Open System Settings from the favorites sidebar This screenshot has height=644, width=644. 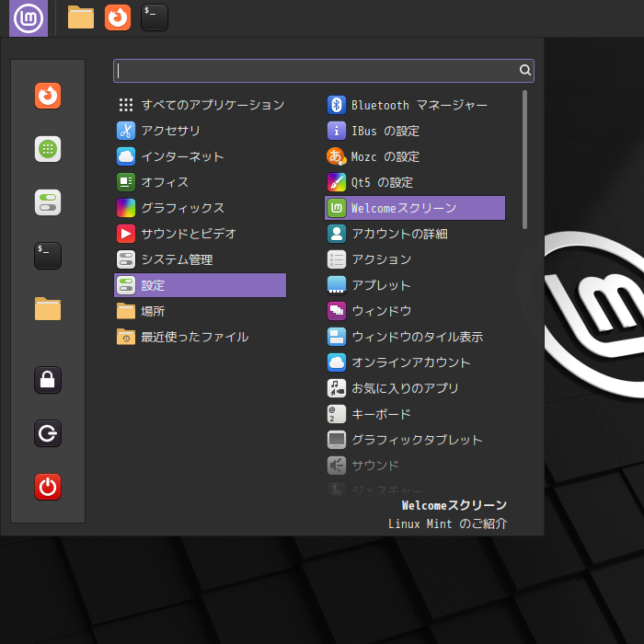point(48,202)
